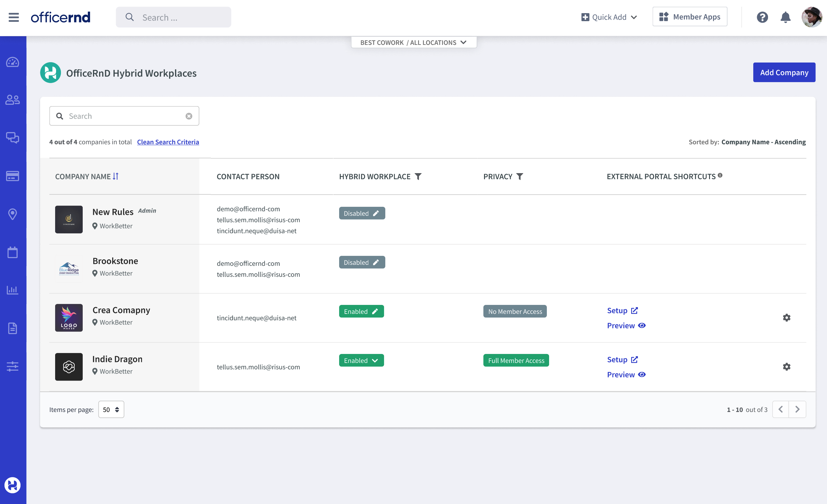The image size is (827, 504).
Task: Click Brookstone BlueRidge logo
Action: 69,269
